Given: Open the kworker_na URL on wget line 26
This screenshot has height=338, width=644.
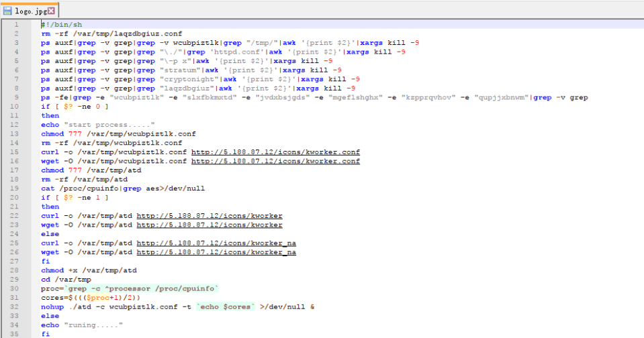Looking at the screenshot, I should click(x=216, y=252).
